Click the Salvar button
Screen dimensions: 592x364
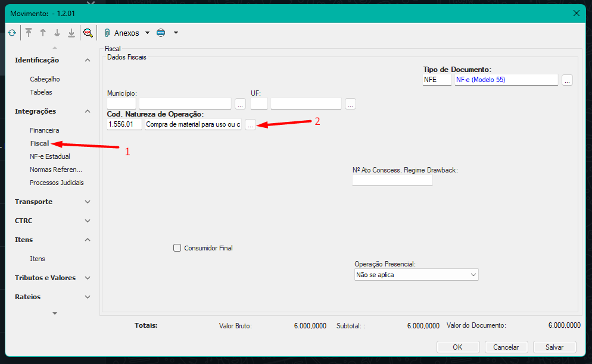pyautogui.click(x=554, y=347)
